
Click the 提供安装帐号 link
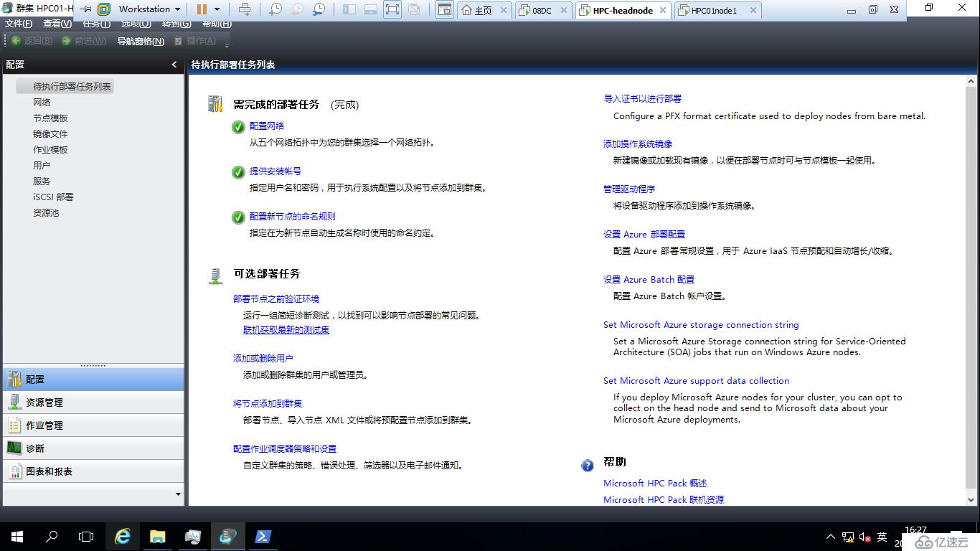275,171
